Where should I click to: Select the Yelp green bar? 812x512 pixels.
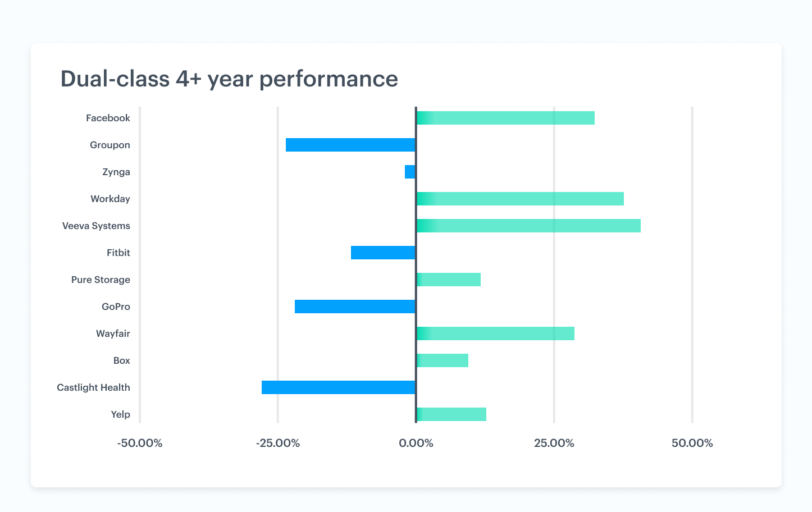point(451,414)
